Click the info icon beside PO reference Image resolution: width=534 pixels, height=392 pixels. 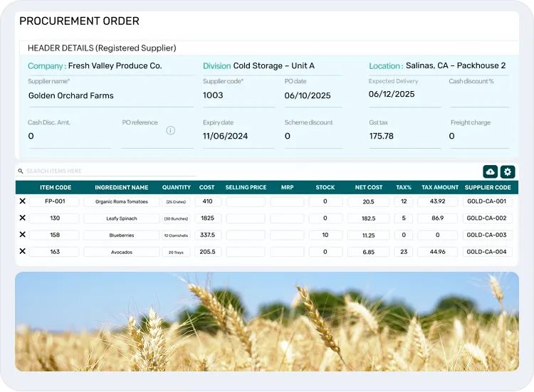[170, 131]
